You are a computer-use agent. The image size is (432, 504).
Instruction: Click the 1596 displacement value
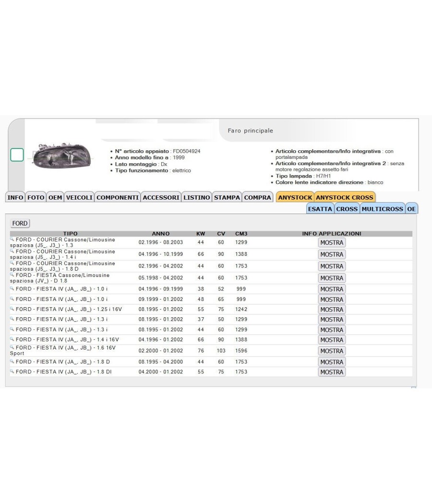click(x=241, y=351)
